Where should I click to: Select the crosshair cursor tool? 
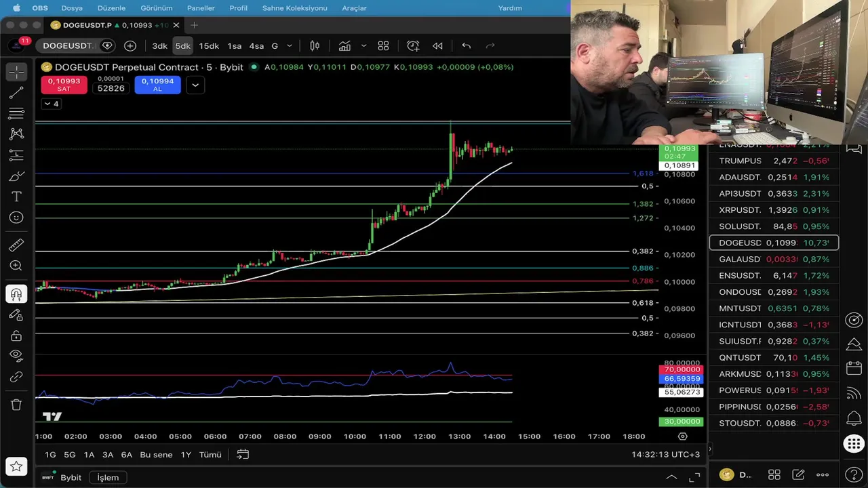16,71
